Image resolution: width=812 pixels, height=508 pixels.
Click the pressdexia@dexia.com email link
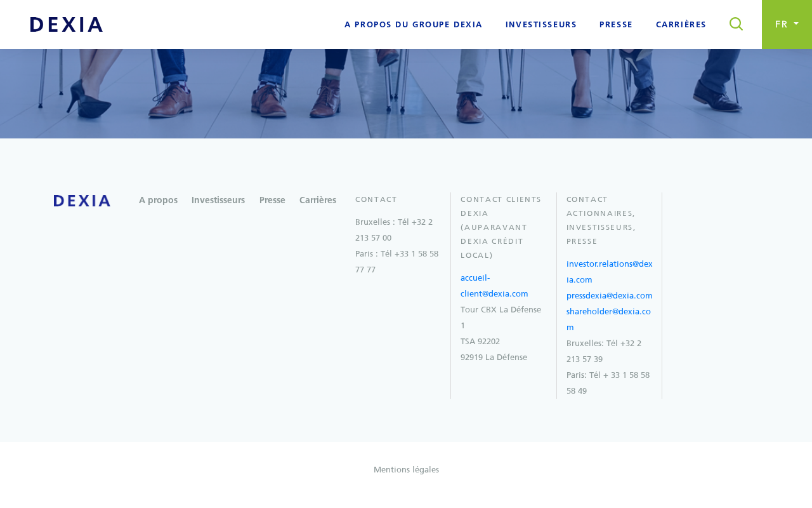tap(610, 295)
